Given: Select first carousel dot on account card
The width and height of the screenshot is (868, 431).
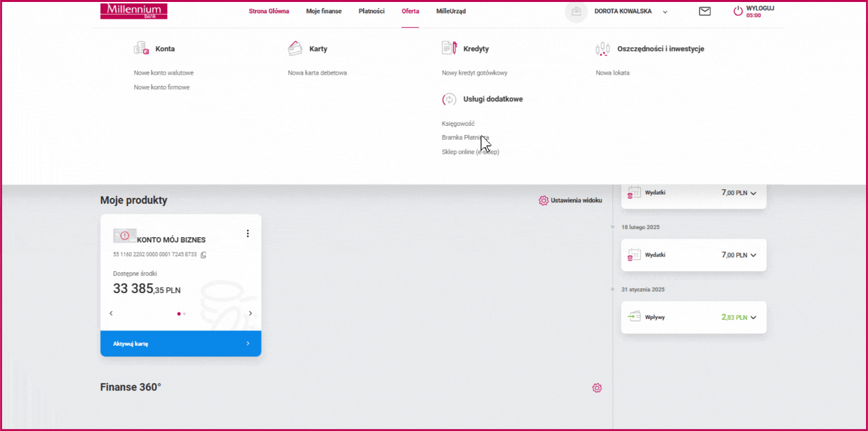Looking at the screenshot, I should pyautogui.click(x=179, y=314).
